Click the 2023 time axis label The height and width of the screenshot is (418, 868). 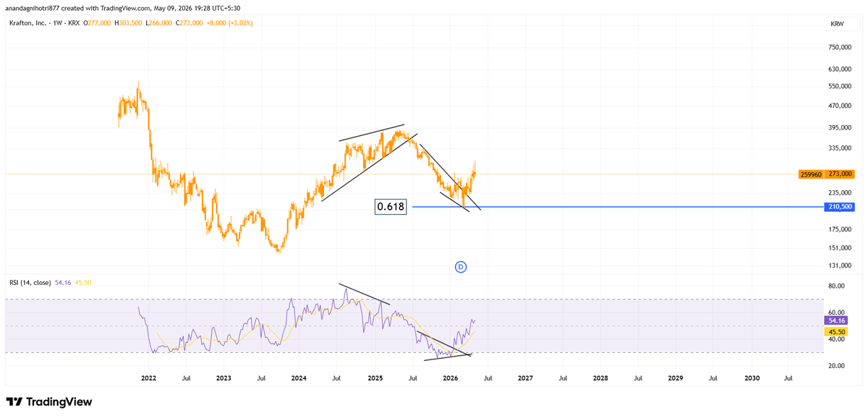point(224,378)
